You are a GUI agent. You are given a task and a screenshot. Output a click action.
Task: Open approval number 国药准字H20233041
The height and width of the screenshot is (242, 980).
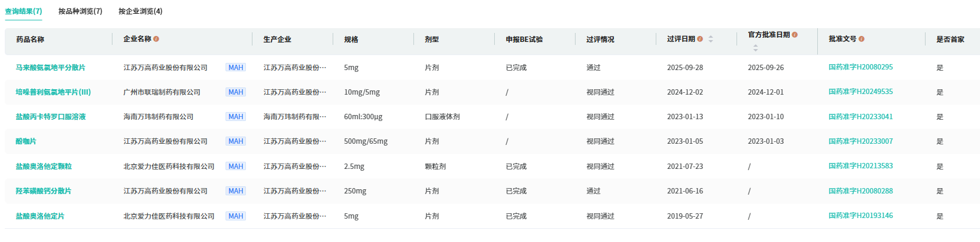point(860,116)
